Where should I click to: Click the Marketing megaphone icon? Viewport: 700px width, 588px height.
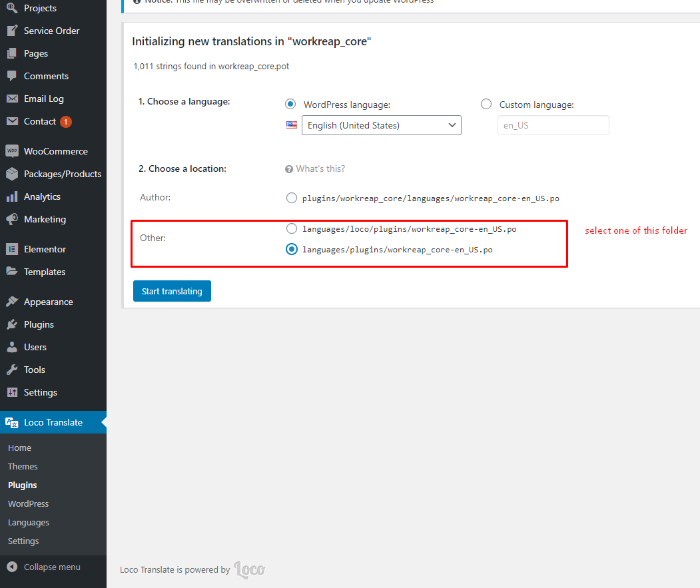click(12, 219)
